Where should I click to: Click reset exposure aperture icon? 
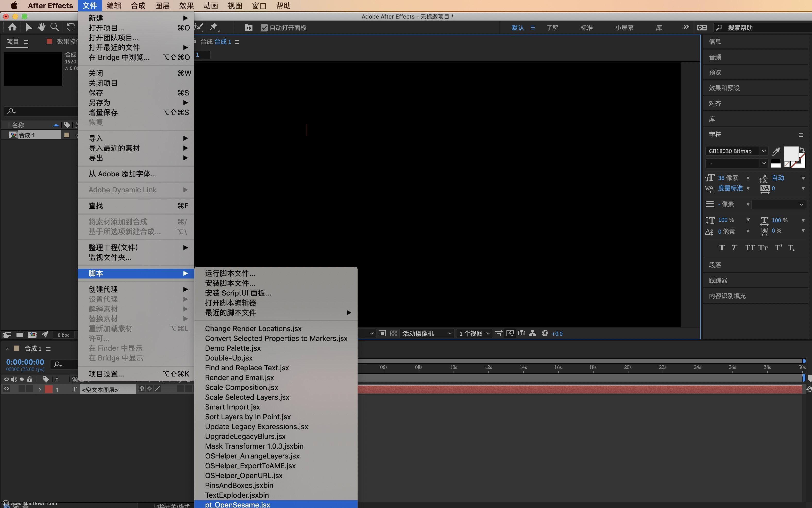[x=545, y=333]
